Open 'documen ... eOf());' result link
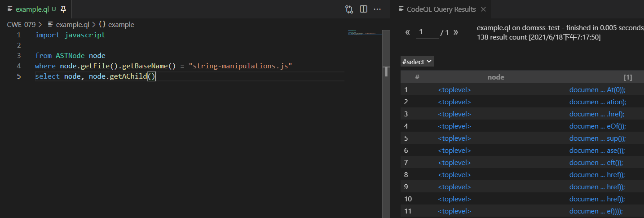Screen dimensions: 644x218 (x=597, y=126)
